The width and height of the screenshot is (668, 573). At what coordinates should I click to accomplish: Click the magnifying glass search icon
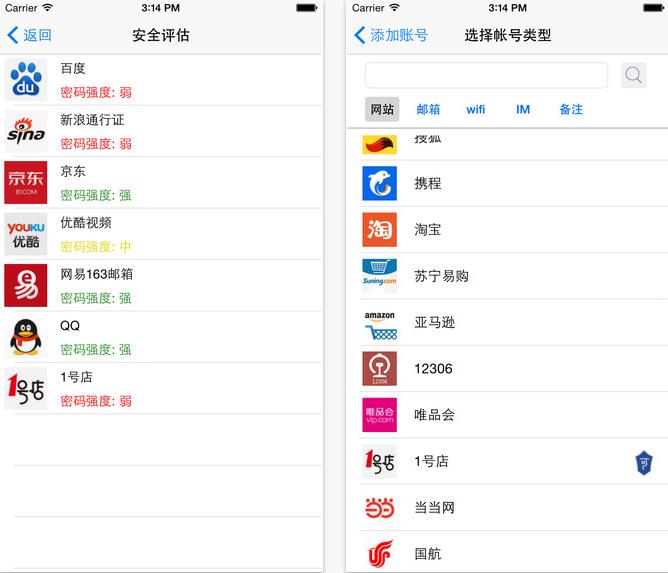(634, 75)
